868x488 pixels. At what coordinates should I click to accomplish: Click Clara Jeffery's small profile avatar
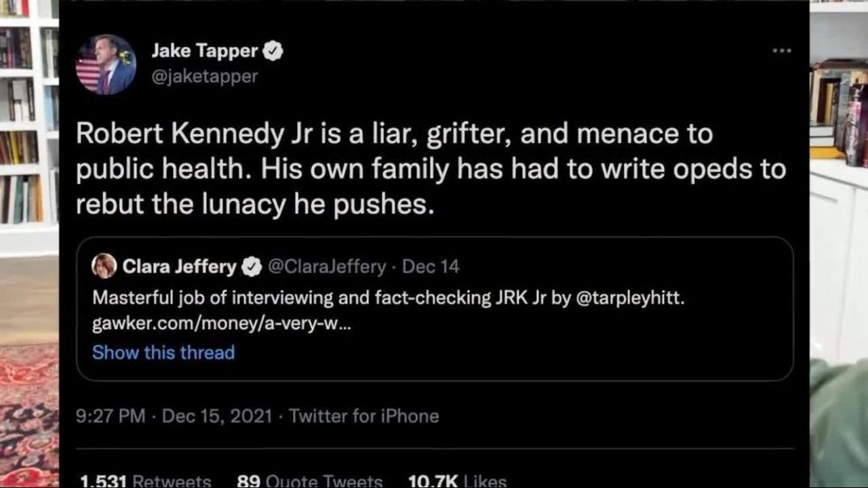click(x=104, y=266)
